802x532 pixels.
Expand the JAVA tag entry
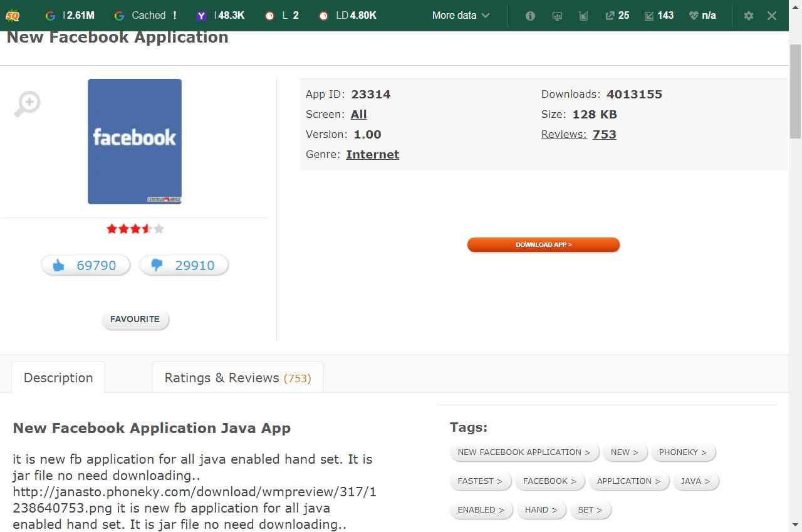(x=695, y=481)
